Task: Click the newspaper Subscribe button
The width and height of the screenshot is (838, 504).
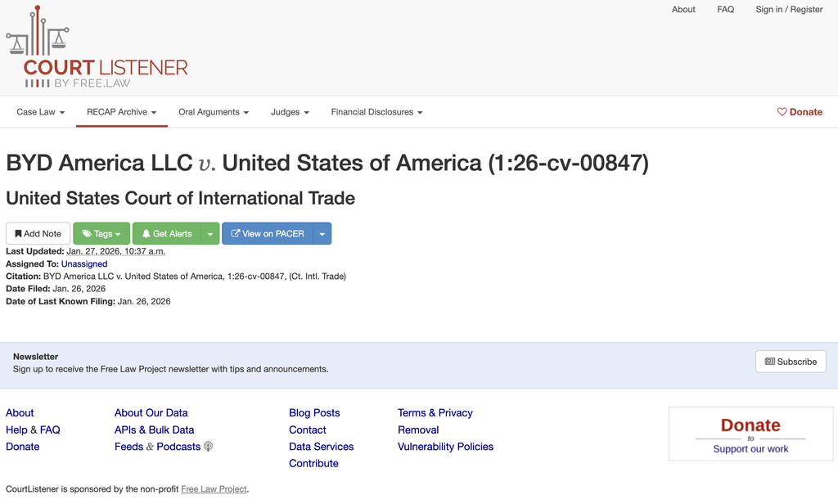Action: click(791, 362)
